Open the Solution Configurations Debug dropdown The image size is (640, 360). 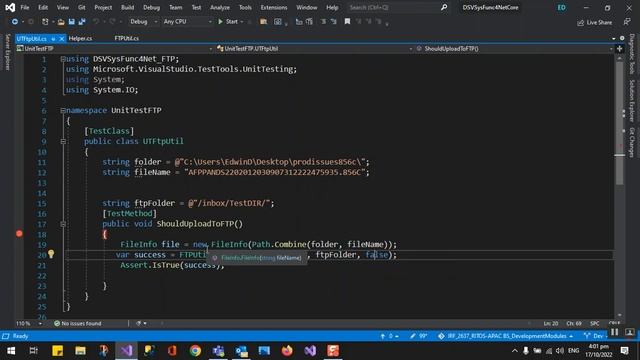[x=143, y=22]
